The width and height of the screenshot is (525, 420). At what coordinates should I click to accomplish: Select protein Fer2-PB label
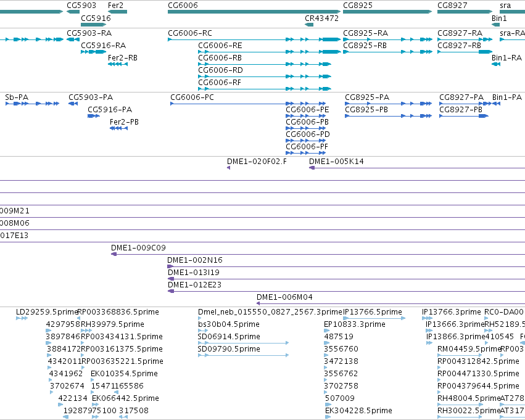(124, 122)
